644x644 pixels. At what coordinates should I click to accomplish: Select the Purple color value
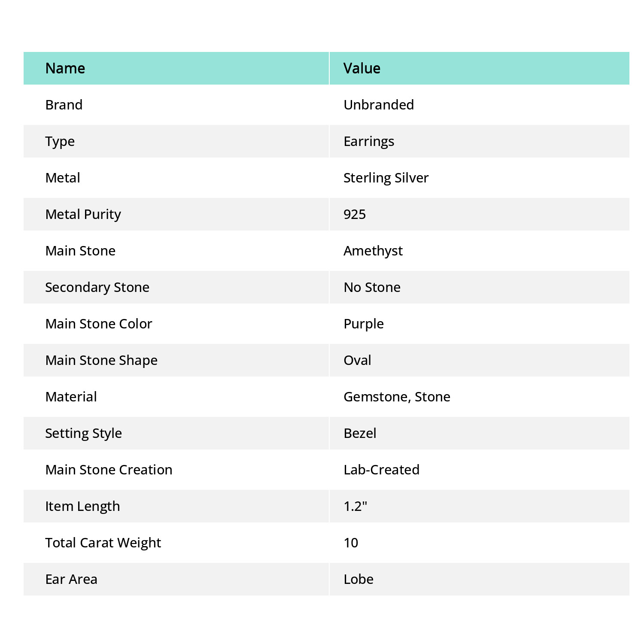coord(364,324)
